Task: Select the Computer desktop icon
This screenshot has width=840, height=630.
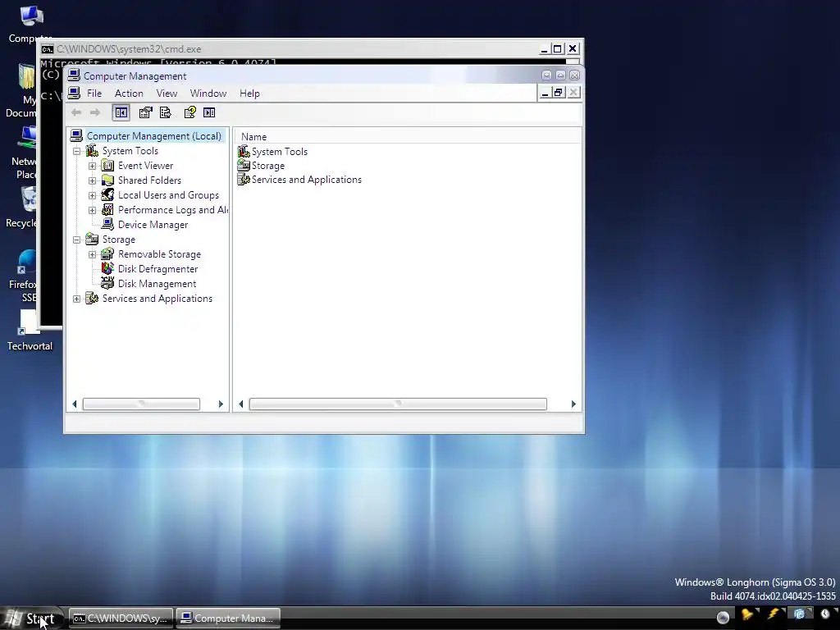Action: [x=30, y=24]
